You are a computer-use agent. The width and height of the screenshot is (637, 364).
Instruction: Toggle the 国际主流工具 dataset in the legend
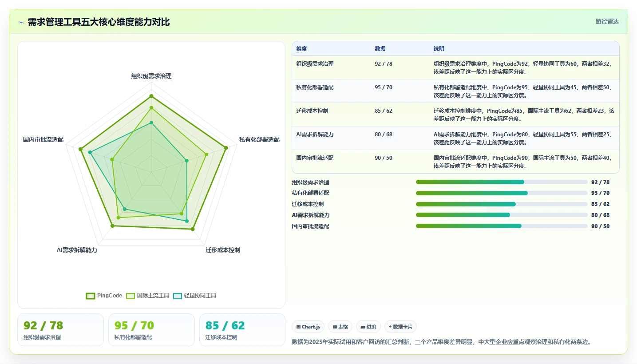(148, 296)
